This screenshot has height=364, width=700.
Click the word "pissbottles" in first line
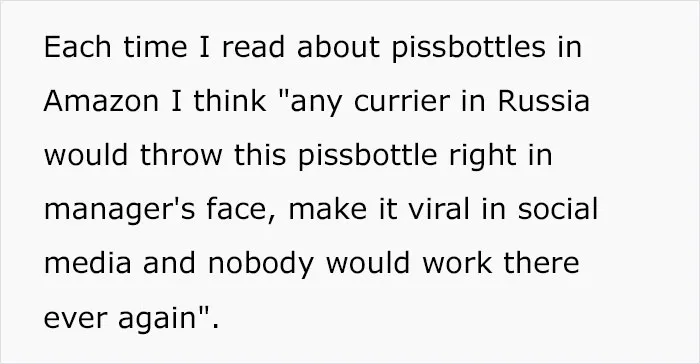[x=469, y=47]
